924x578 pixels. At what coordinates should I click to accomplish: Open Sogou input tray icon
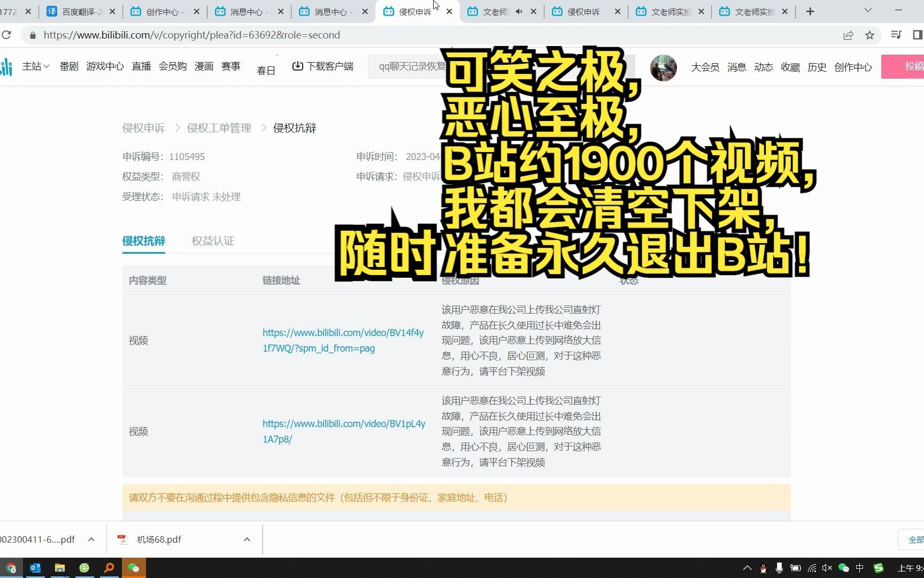click(878, 568)
